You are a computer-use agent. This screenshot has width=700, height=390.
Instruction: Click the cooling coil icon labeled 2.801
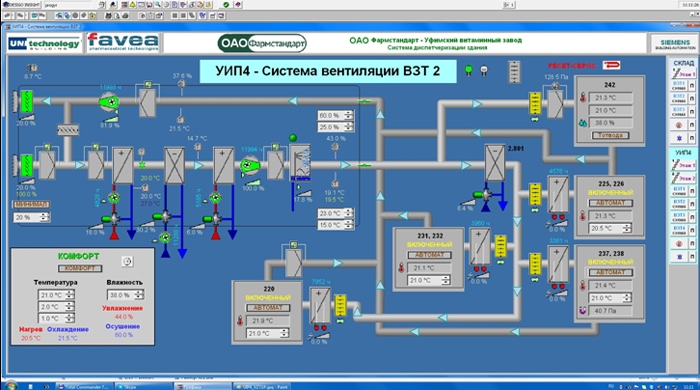pos(495,163)
